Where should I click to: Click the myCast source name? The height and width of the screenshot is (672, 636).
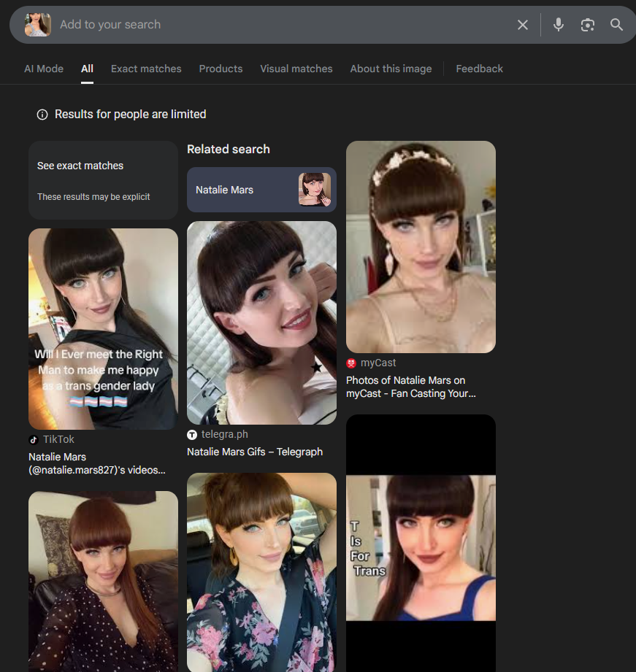coord(378,363)
